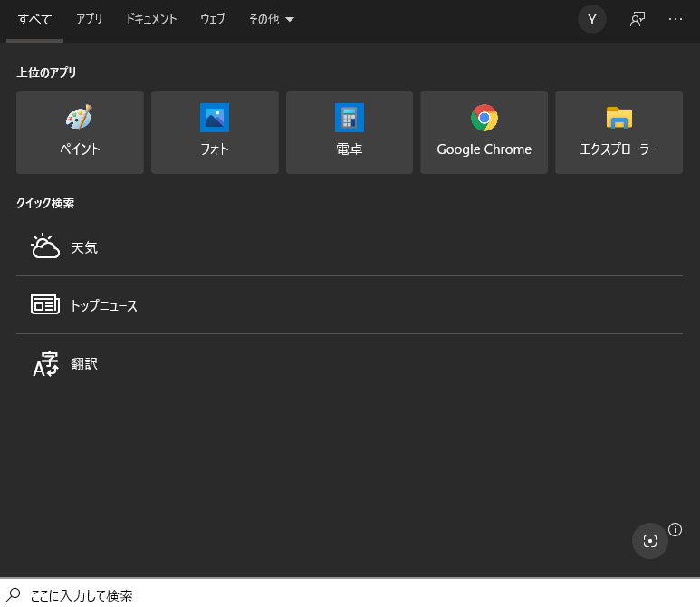
Task: Click the magnifier icon in search box
Action: pyautogui.click(x=13, y=595)
